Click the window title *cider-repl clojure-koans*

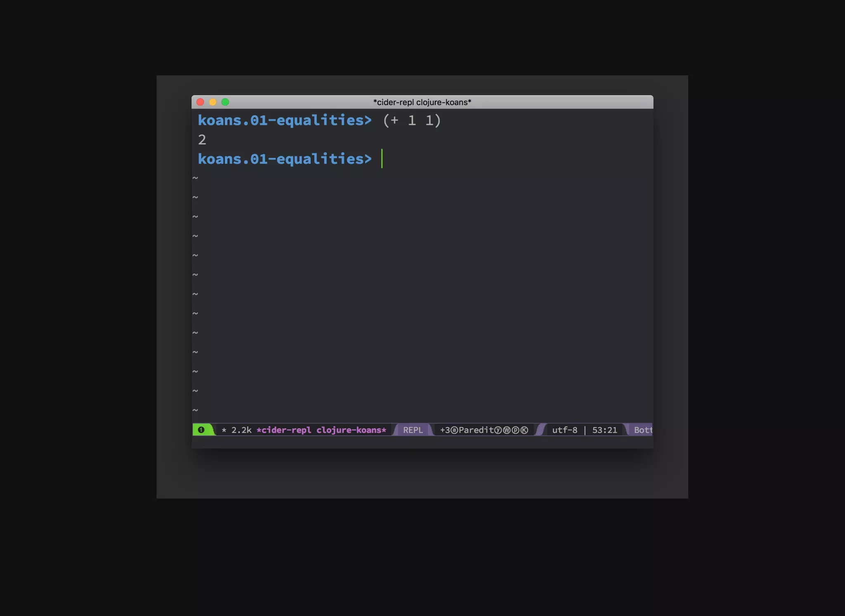click(422, 102)
